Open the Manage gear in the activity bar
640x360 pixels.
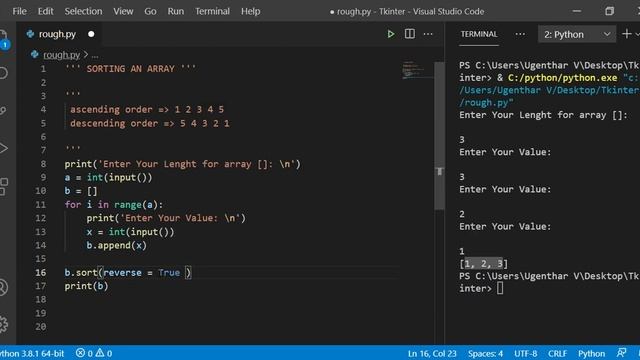point(3,324)
